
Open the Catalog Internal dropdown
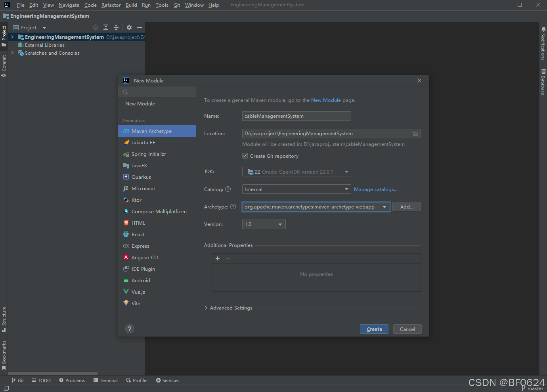(x=296, y=189)
